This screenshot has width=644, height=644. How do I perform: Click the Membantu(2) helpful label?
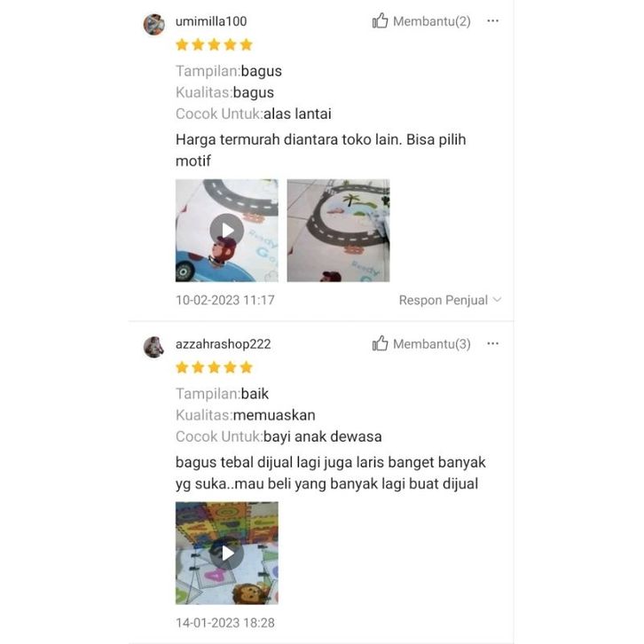tap(432, 21)
